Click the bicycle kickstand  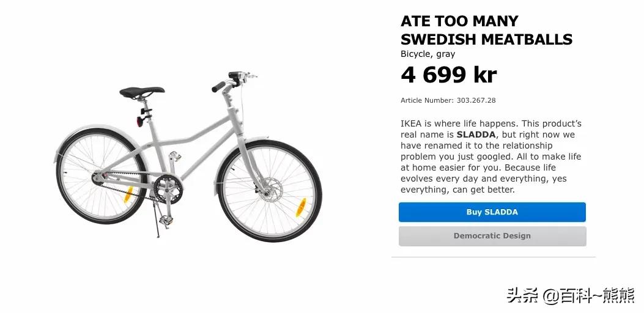pos(159,226)
